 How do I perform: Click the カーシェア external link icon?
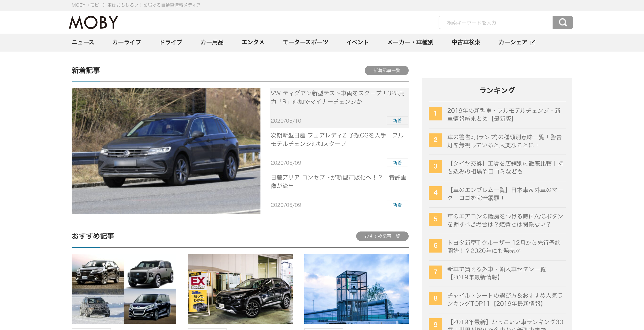[x=533, y=42]
